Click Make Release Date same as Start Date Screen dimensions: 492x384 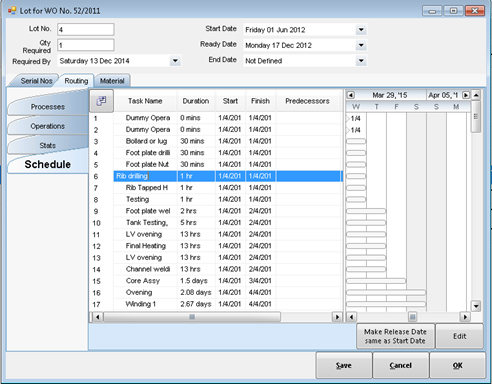click(395, 336)
